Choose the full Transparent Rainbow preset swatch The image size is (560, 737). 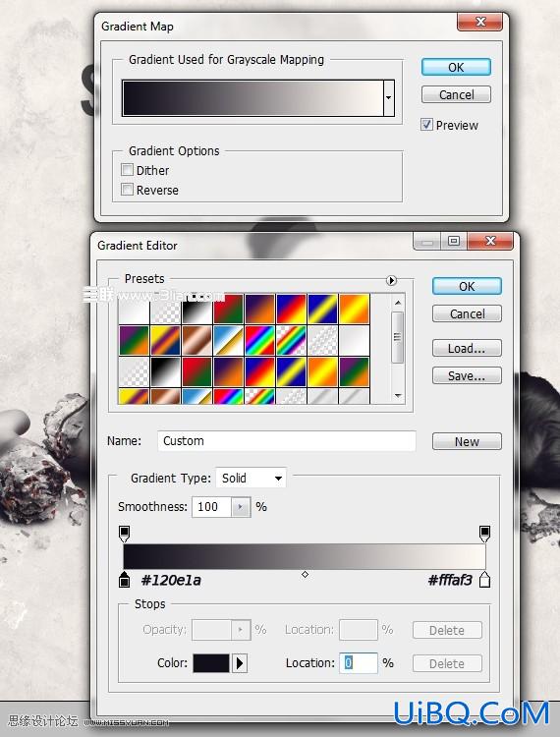click(291, 341)
